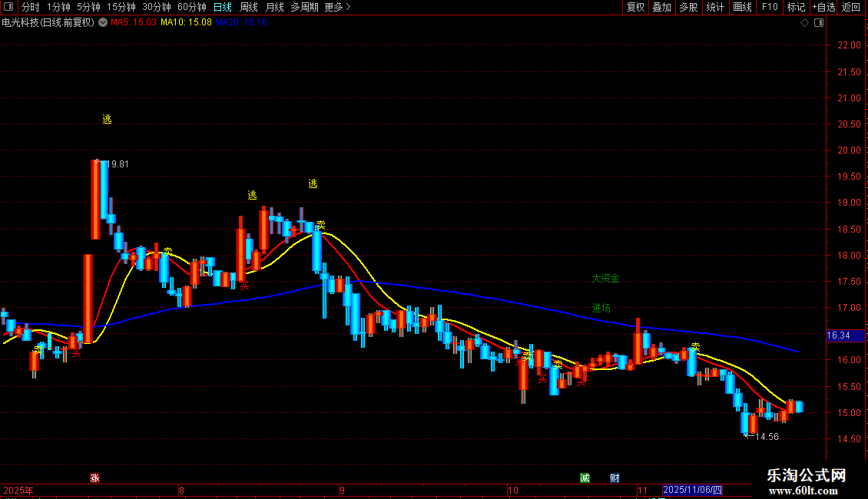
Task: Expand the 更多 periods menu
Action: (337, 7)
